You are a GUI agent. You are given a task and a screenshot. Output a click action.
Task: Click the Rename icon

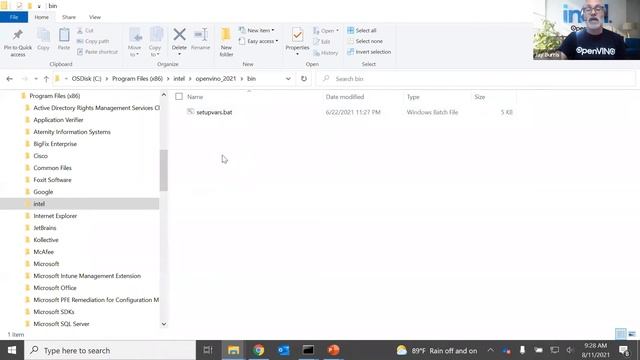(200, 35)
